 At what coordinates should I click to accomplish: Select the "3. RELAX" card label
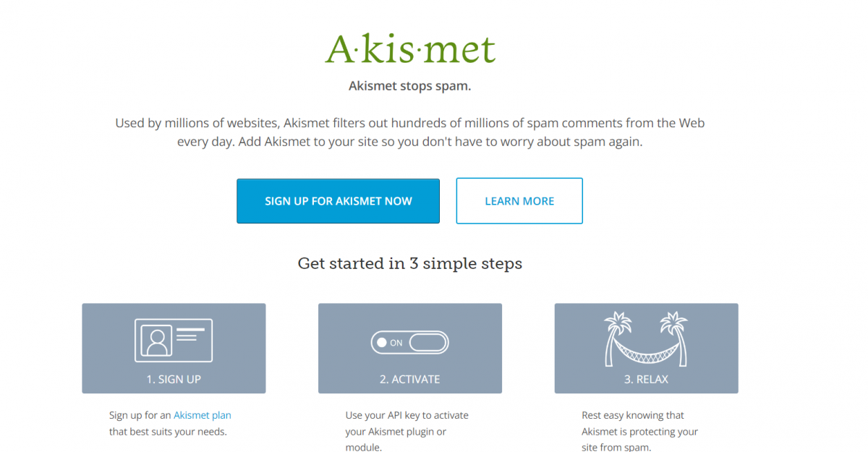click(x=646, y=379)
